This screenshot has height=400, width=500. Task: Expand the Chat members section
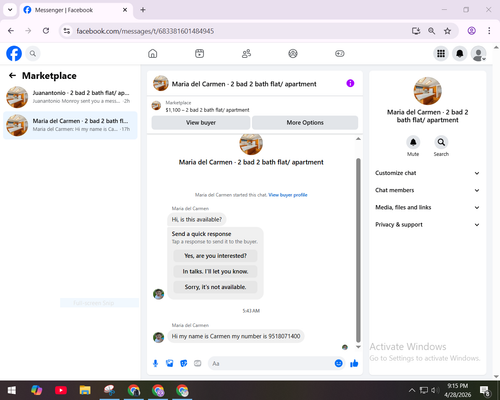point(427,190)
